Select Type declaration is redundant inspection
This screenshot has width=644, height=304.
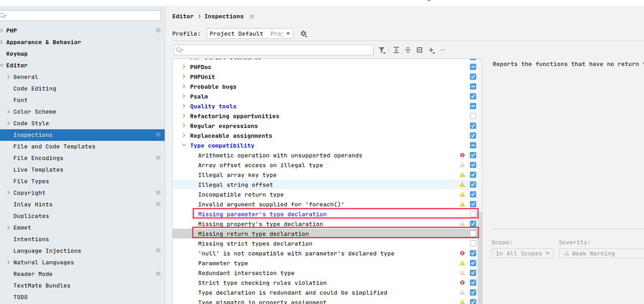(293, 293)
